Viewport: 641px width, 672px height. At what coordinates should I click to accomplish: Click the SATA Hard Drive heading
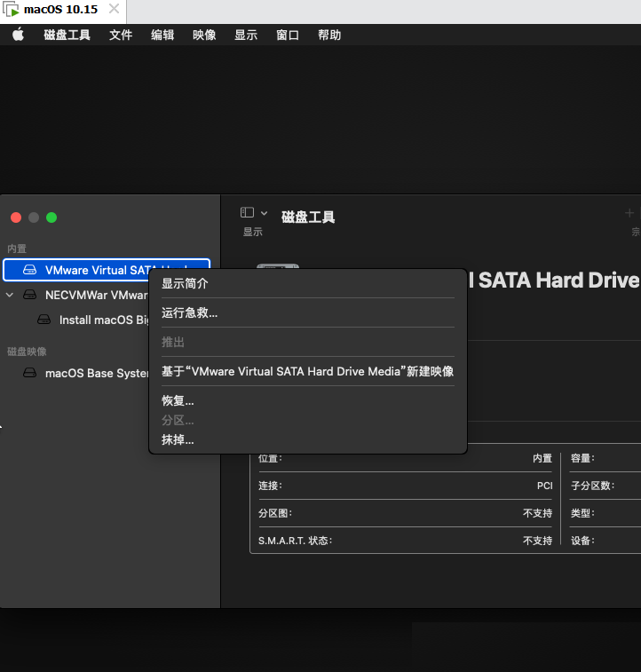(555, 281)
